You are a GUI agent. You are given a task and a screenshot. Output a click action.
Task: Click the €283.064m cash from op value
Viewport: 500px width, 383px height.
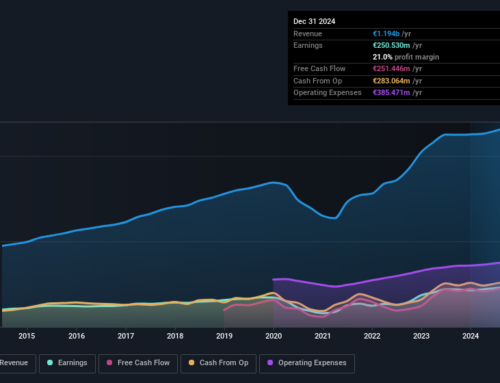point(391,81)
